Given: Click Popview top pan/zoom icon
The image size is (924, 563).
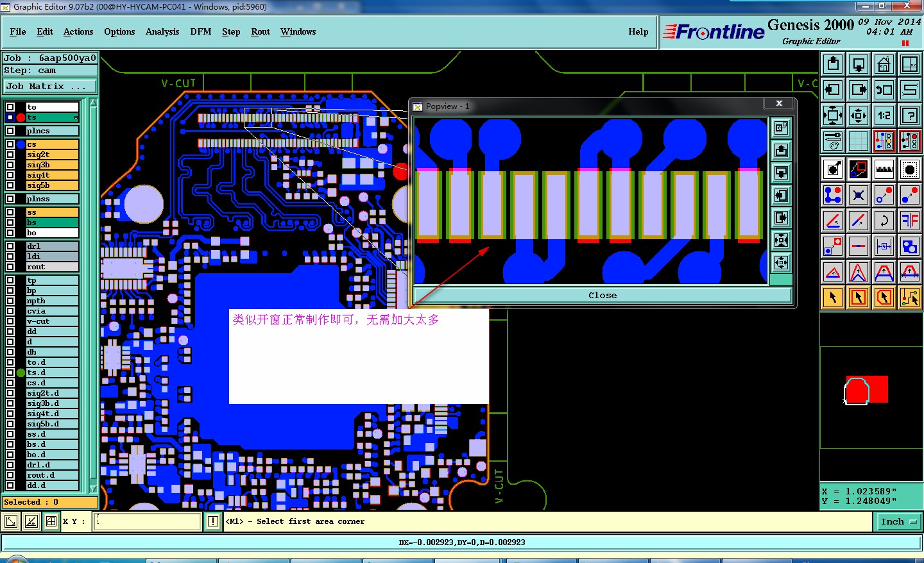Looking at the screenshot, I should pos(781,128).
